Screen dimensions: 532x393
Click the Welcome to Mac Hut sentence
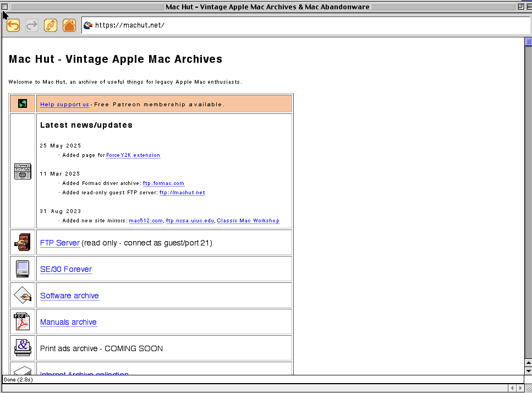point(125,82)
